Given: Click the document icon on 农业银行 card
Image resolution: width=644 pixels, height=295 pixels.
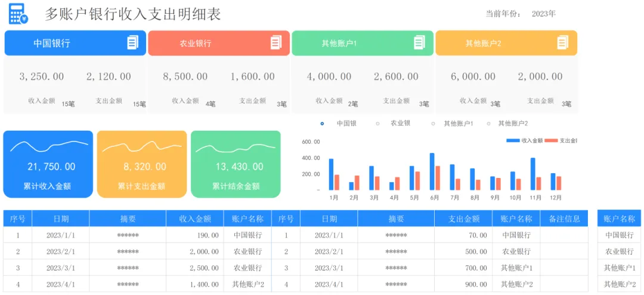Looking at the screenshot, I should (277, 42).
